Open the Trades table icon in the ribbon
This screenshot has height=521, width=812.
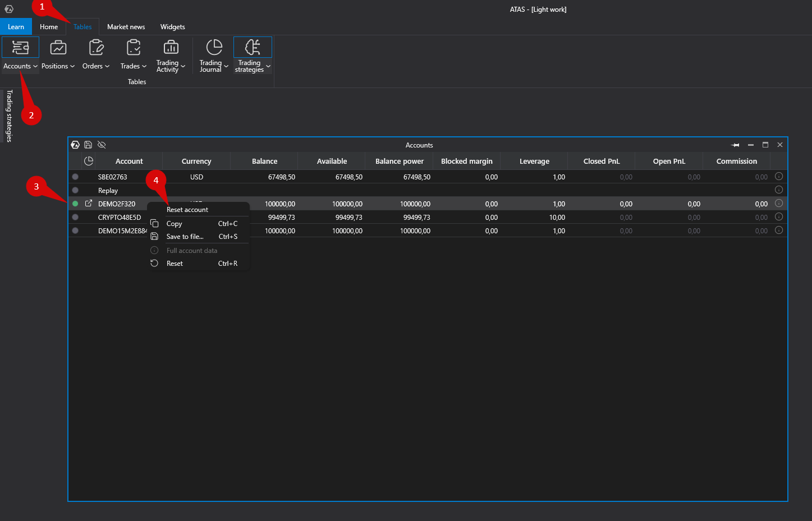[x=134, y=48]
